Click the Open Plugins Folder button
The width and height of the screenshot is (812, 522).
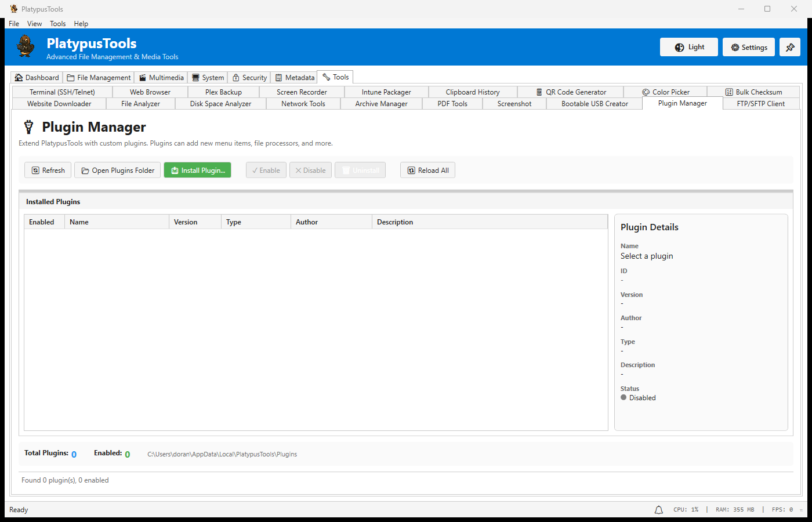(117, 170)
